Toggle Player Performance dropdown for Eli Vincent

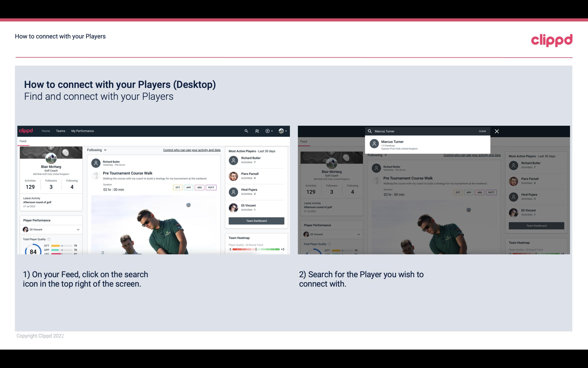click(78, 229)
